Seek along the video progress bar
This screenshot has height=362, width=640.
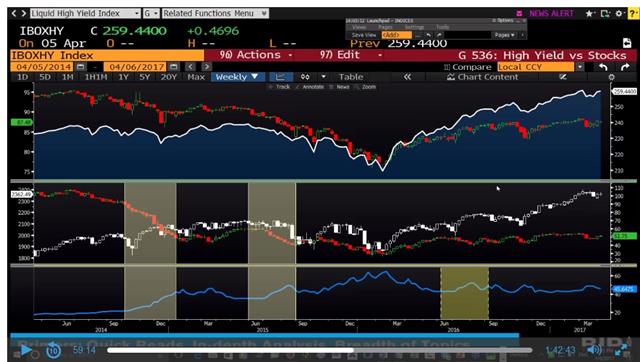pos(320,350)
